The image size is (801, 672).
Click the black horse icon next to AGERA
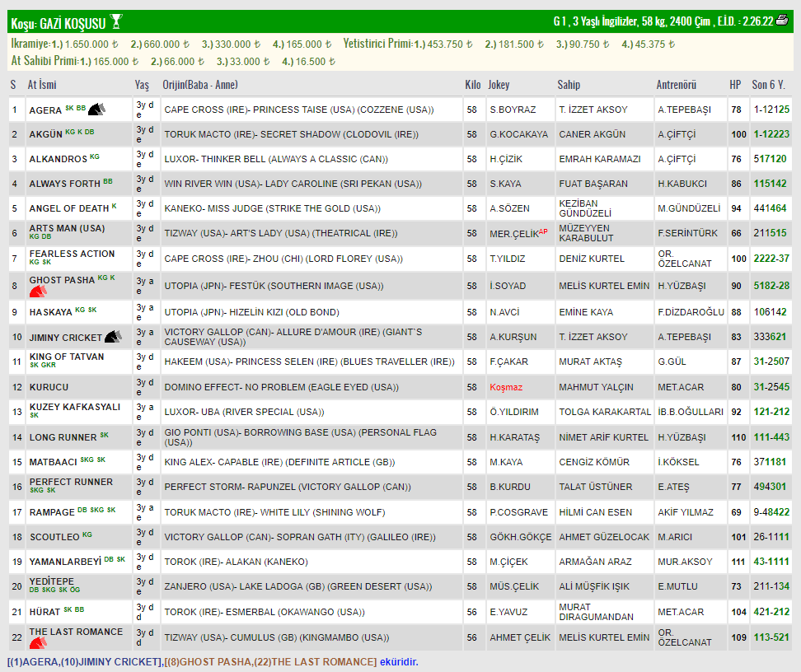pyautogui.click(x=96, y=110)
